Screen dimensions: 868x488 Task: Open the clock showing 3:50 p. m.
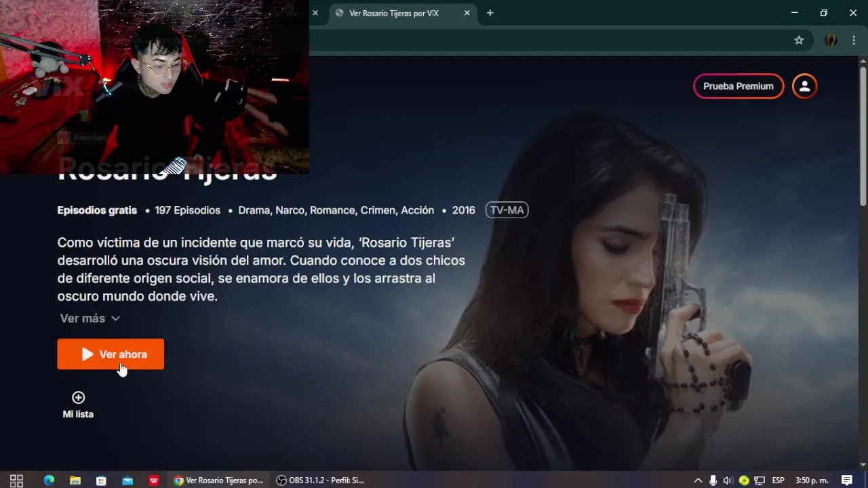pos(812,481)
